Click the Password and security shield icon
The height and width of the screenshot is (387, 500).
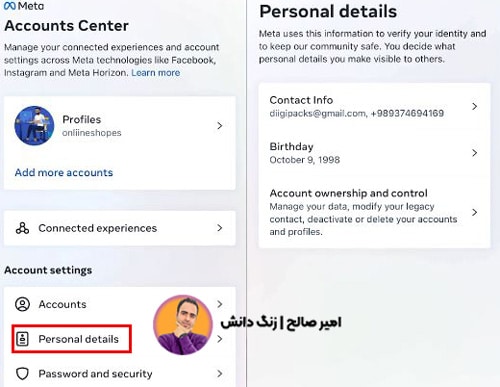(22, 374)
